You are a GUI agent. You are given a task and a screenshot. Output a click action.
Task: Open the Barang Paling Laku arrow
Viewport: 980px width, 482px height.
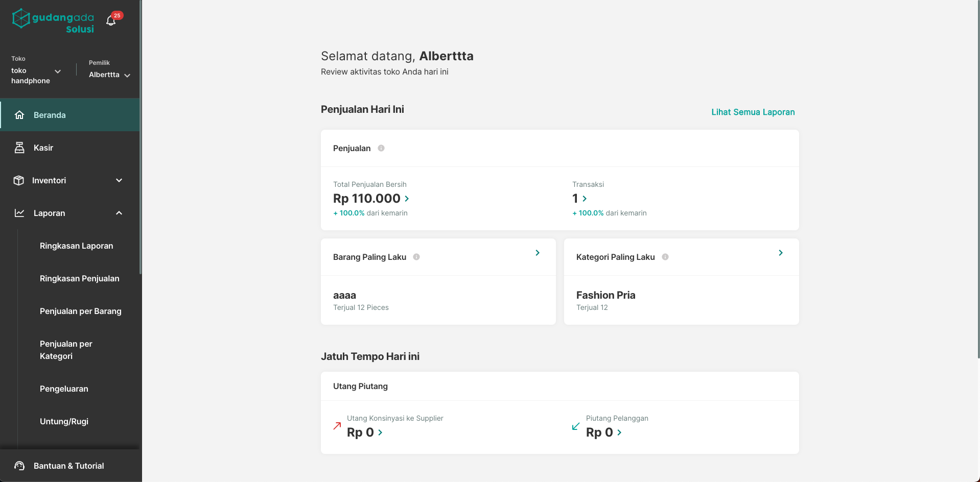(538, 253)
